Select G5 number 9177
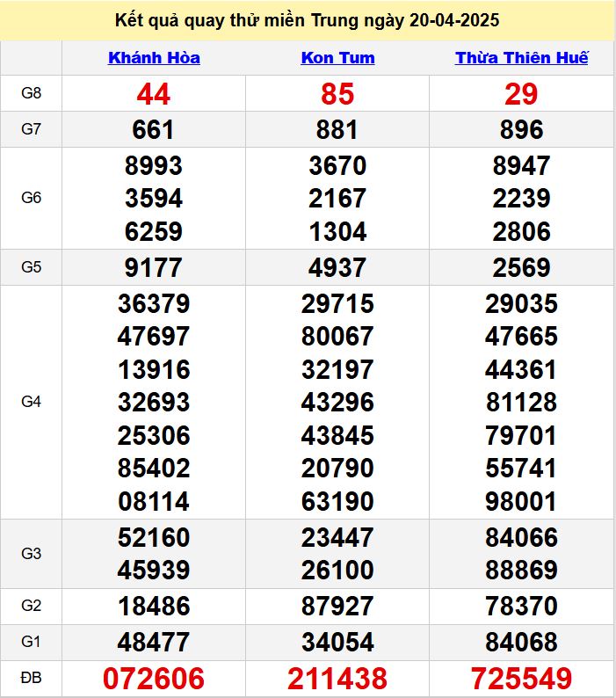Image resolution: width=616 pixels, height=698 pixels. pyautogui.click(x=154, y=268)
